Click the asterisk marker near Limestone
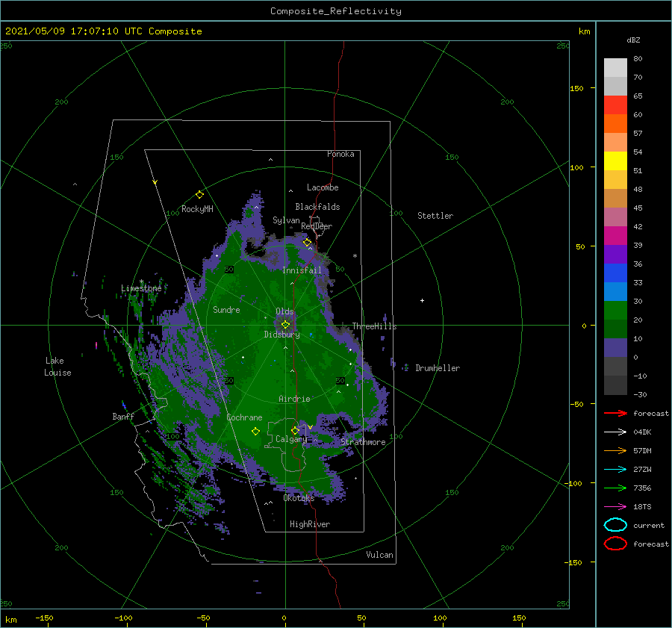672x628 pixels. tap(141, 282)
